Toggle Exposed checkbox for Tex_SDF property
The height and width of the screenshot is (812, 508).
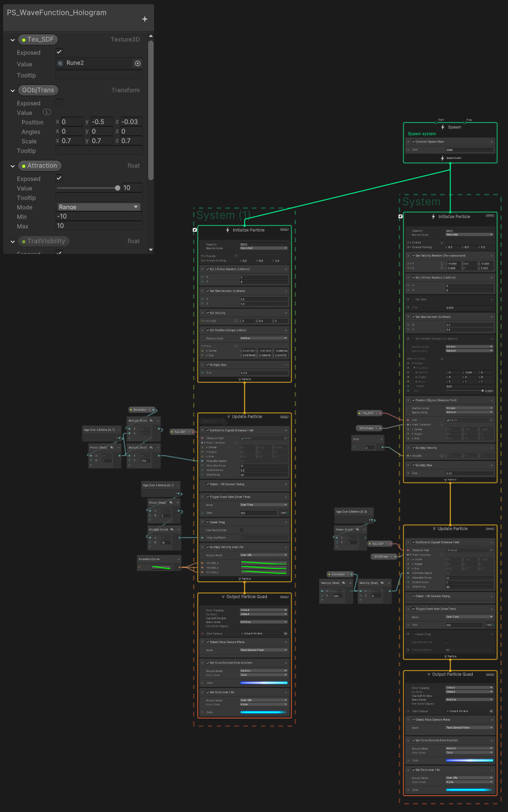[59, 52]
